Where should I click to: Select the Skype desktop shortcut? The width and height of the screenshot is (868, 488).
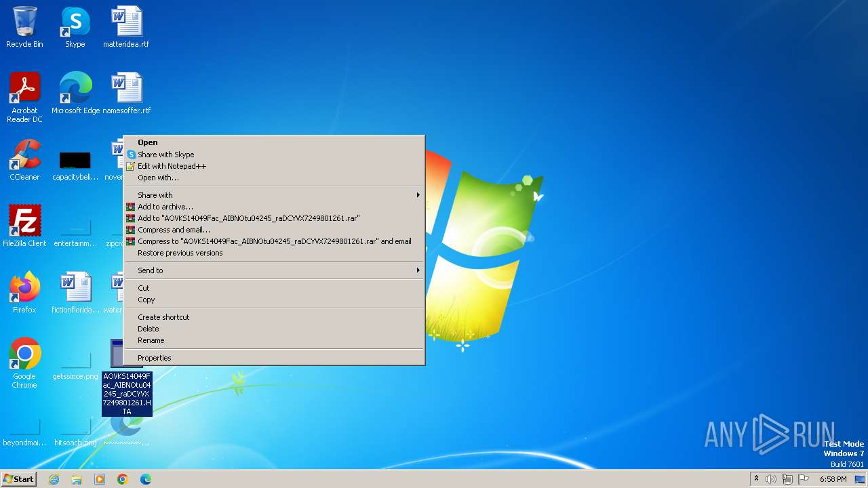(75, 27)
